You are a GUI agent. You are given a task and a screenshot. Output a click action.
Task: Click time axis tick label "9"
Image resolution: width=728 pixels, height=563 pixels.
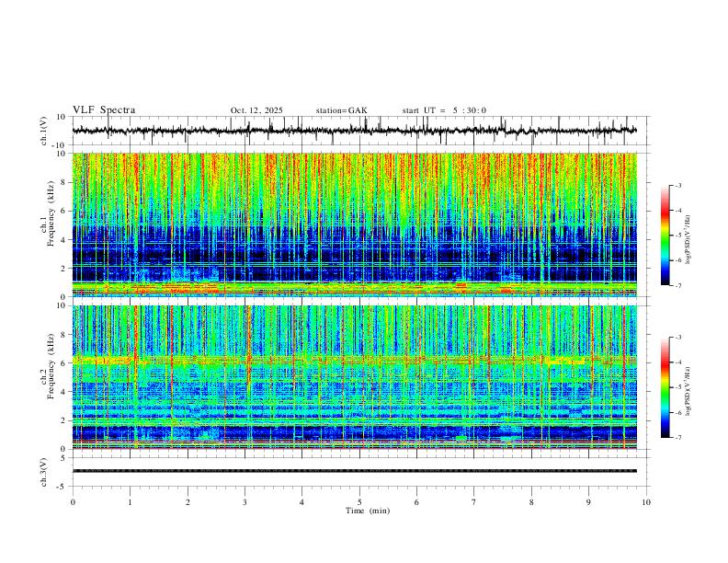[x=588, y=502]
